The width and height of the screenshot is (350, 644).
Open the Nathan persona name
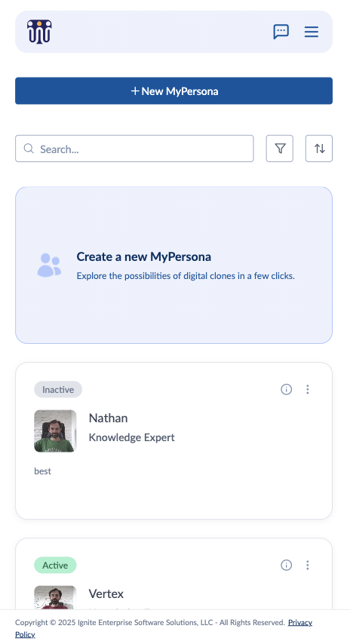click(108, 418)
